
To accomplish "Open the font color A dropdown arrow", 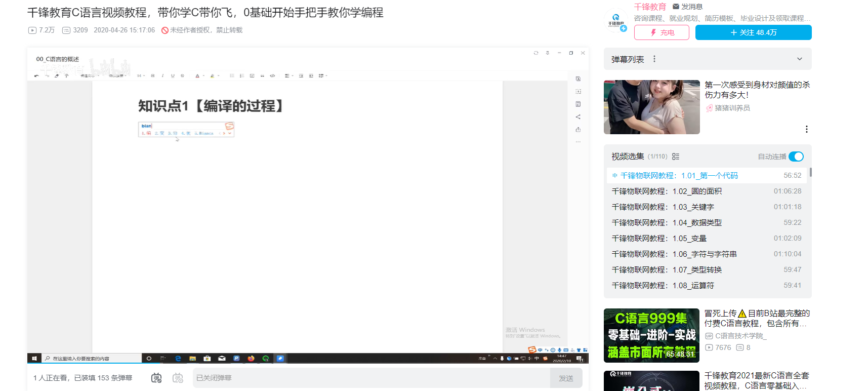I will tap(203, 76).
